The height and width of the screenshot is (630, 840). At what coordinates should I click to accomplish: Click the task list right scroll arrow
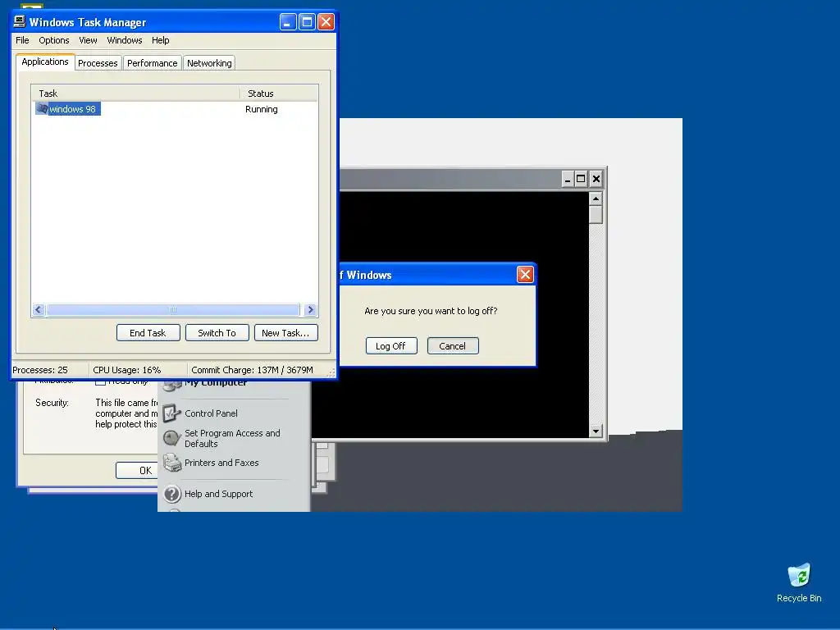[x=310, y=309]
